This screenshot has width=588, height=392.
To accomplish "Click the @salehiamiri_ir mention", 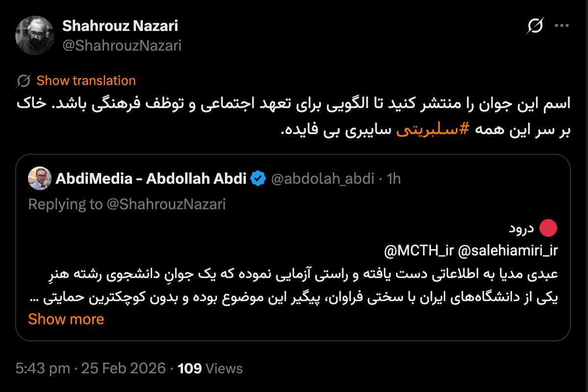I will [x=508, y=251].
